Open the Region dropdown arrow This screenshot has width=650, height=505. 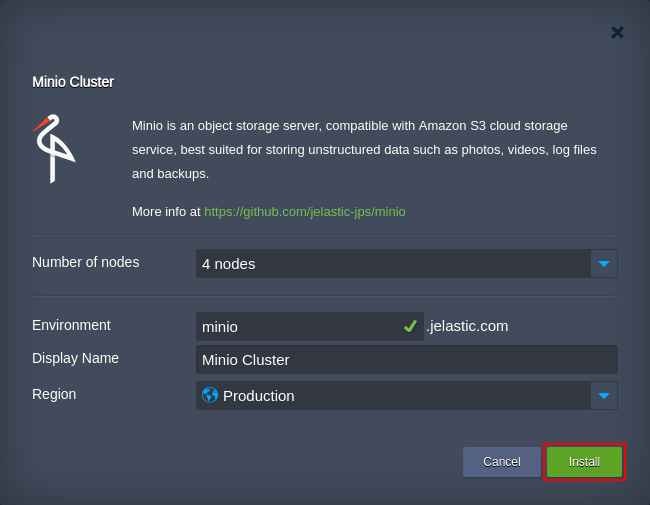click(604, 396)
